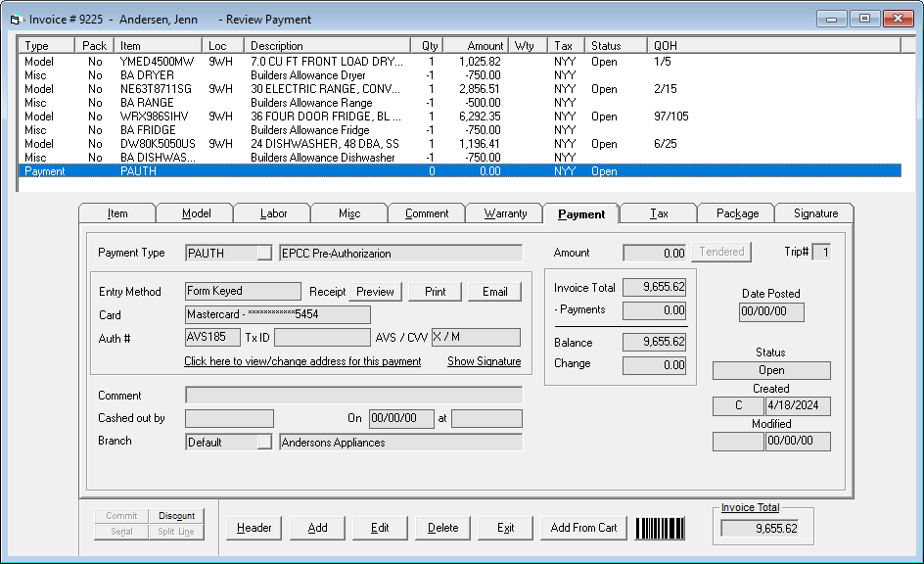Screen dimensions: 924x564
Task: Select the Payment tab
Action: point(581,213)
